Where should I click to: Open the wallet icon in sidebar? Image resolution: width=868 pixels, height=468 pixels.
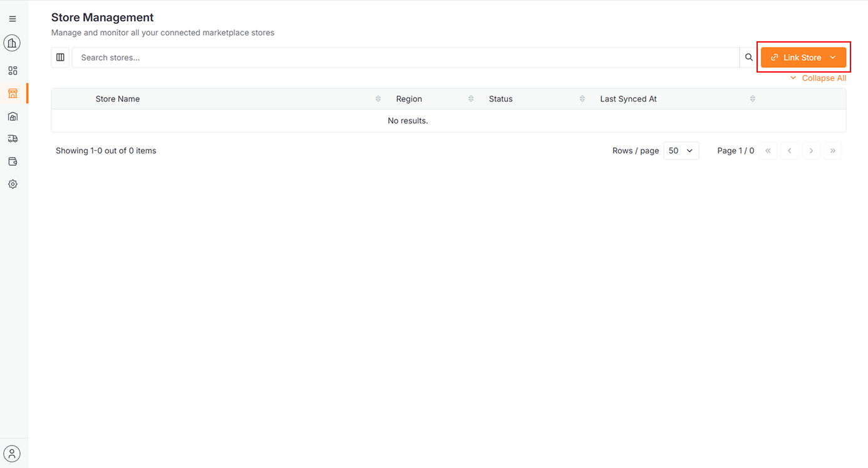coord(13,161)
